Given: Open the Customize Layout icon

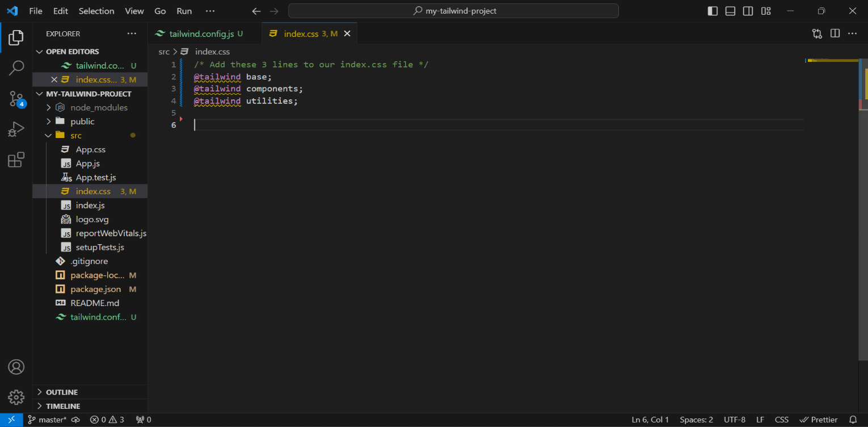Looking at the screenshot, I should click(x=766, y=11).
